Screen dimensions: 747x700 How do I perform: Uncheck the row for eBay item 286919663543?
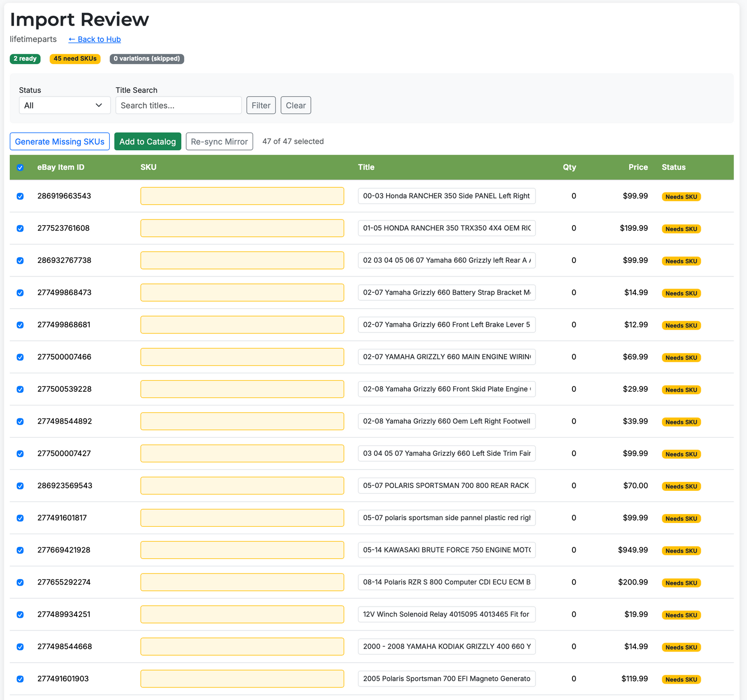tap(20, 196)
